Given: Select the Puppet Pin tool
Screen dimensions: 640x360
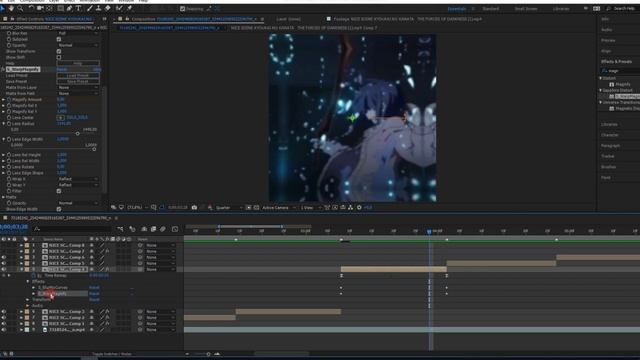Looking at the screenshot, I should (129, 8).
